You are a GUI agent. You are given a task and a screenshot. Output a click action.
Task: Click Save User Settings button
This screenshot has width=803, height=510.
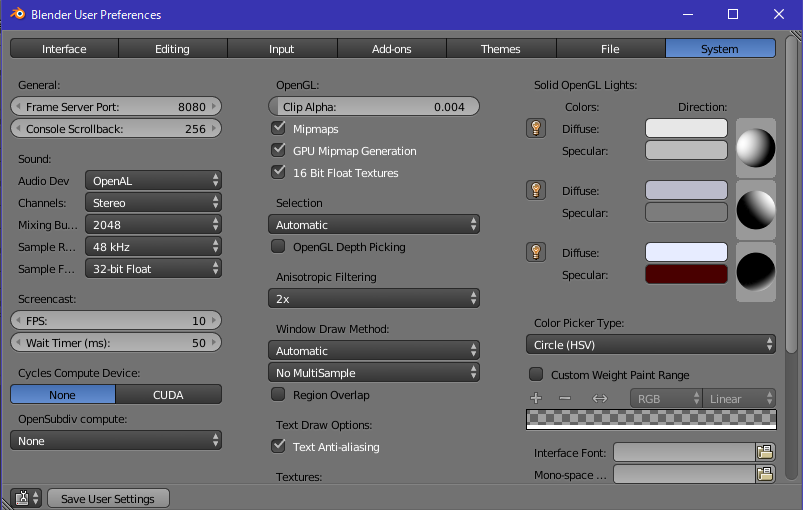pyautogui.click(x=107, y=499)
